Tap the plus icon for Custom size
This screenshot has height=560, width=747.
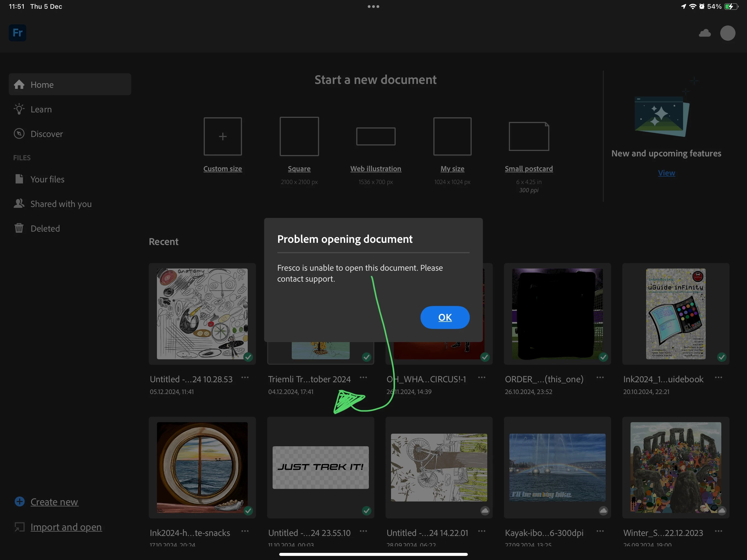[x=223, y=136]
